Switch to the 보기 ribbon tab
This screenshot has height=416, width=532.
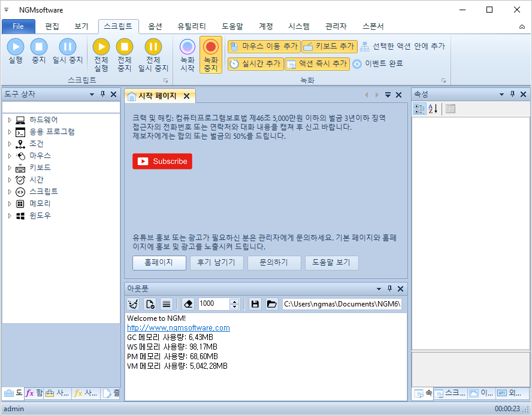pyautogui.click(x=81, y=26)
